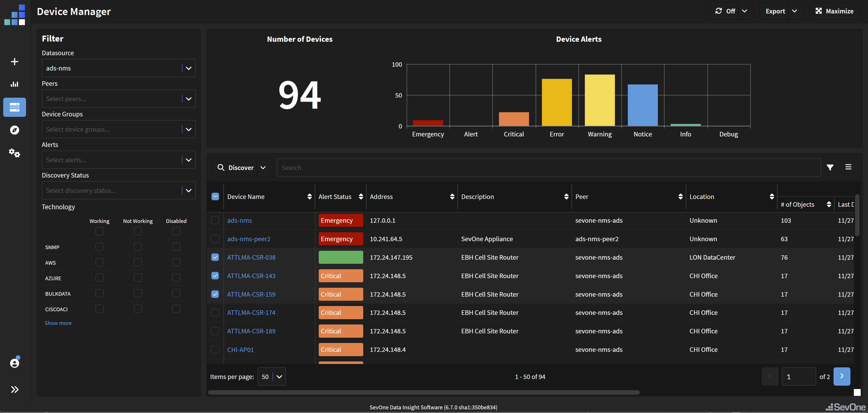Click the LON DataCenter location cell
Screen dimensions: 868x413
tap(712, 257)
